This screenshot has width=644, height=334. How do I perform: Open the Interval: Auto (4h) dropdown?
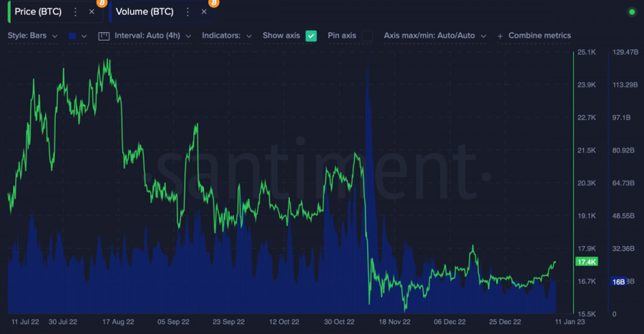point(153,36)
